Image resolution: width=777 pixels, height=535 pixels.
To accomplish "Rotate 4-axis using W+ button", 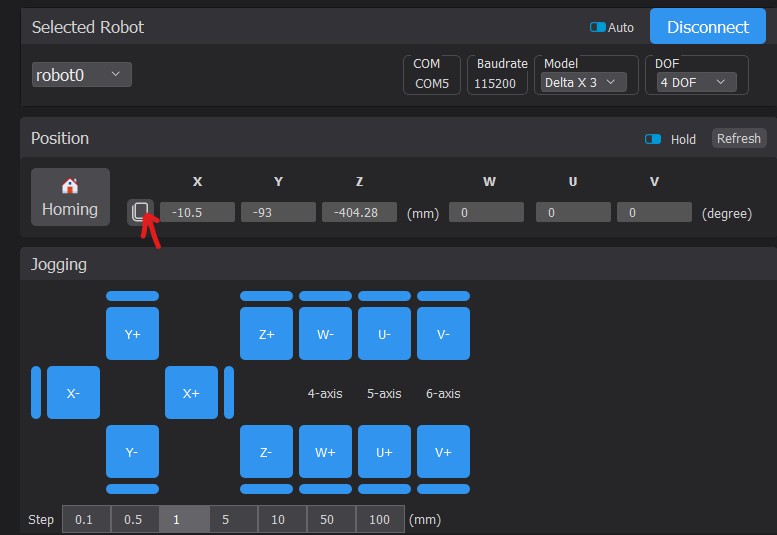I will pos(325,452).
